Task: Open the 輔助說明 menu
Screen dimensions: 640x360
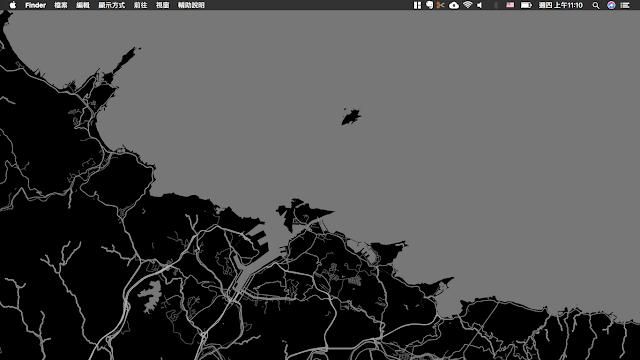Action: point(191,5)
